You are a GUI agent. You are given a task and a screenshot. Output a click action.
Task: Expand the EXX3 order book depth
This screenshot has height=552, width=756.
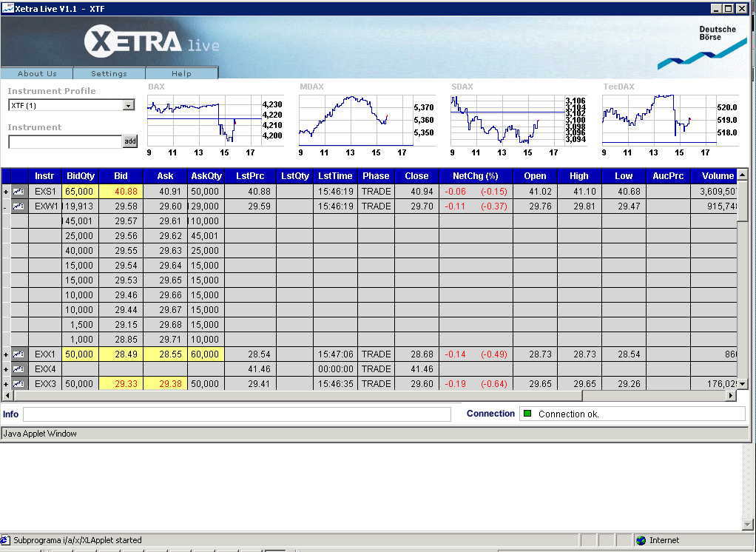tap(6, 384)
